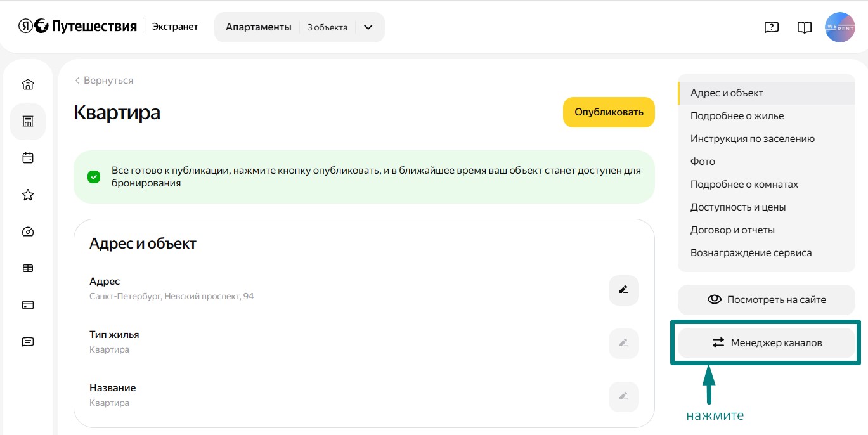Click Посмотреть на сайте button
Screen dimensions: 868x435
tap(767, 300)
